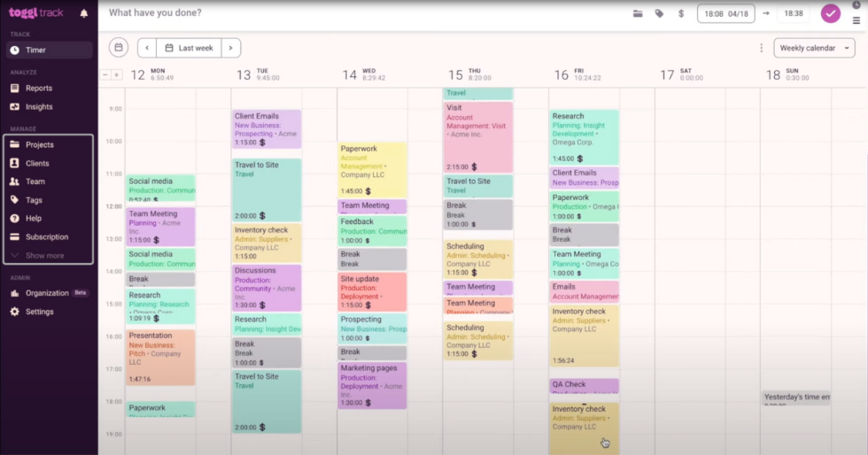Open Monday's Team Meeting entry
The width and height of the screenshot is (868, 455).
tap(160, 227)
